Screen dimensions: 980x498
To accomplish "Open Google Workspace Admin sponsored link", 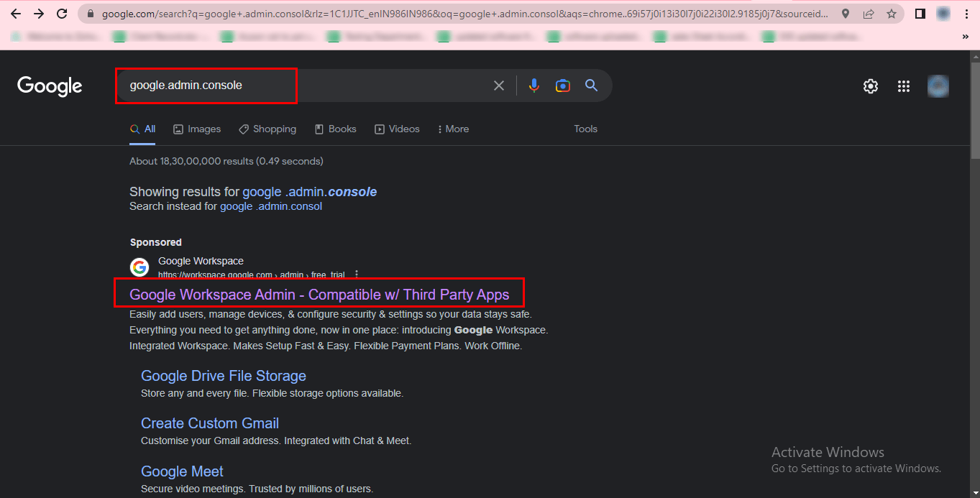I will pos(319,295).
